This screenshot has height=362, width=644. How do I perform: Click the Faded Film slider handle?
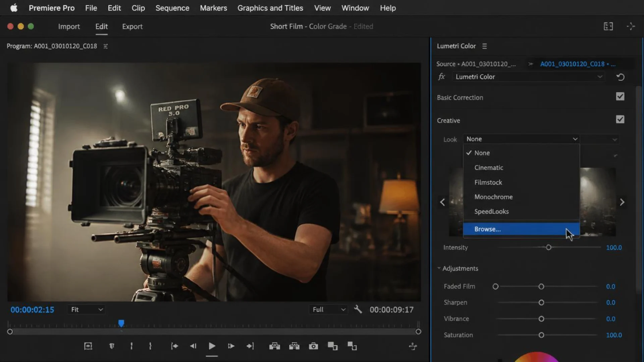[x=541, y=287]
